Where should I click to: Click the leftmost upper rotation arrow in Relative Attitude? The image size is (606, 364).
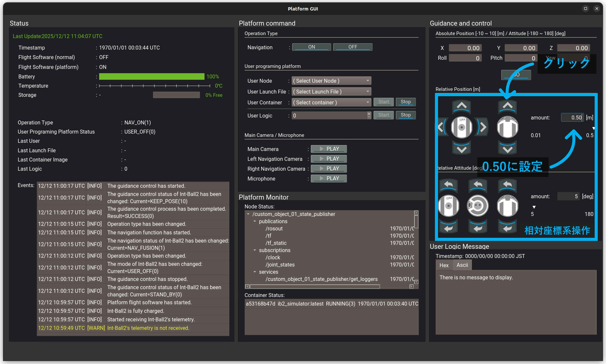tap(448, 185)
